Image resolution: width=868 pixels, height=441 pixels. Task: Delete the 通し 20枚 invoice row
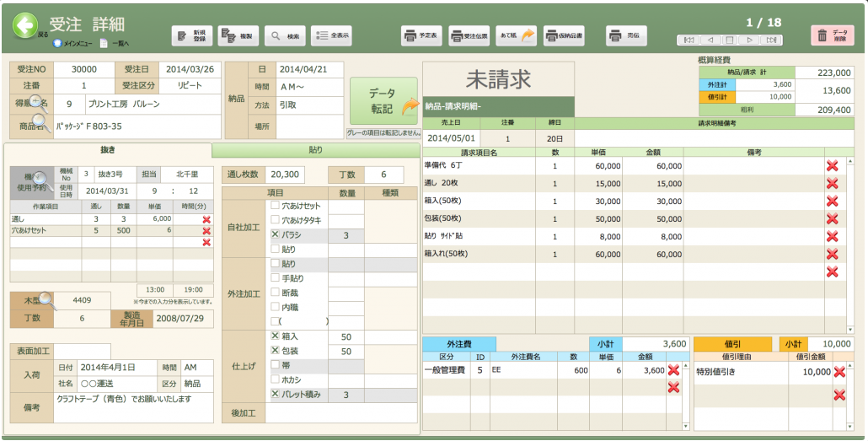pos(832,183)
